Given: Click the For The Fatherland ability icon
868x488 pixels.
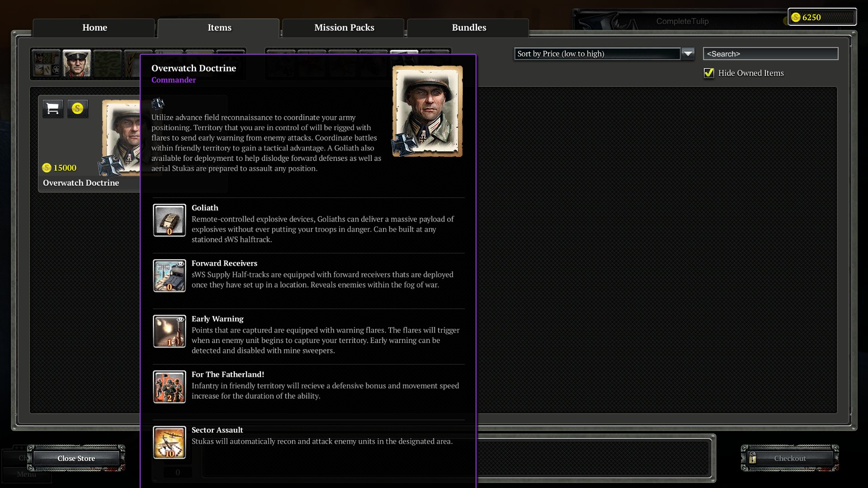Looking at the screenshot, I should (x=170, y=387).
